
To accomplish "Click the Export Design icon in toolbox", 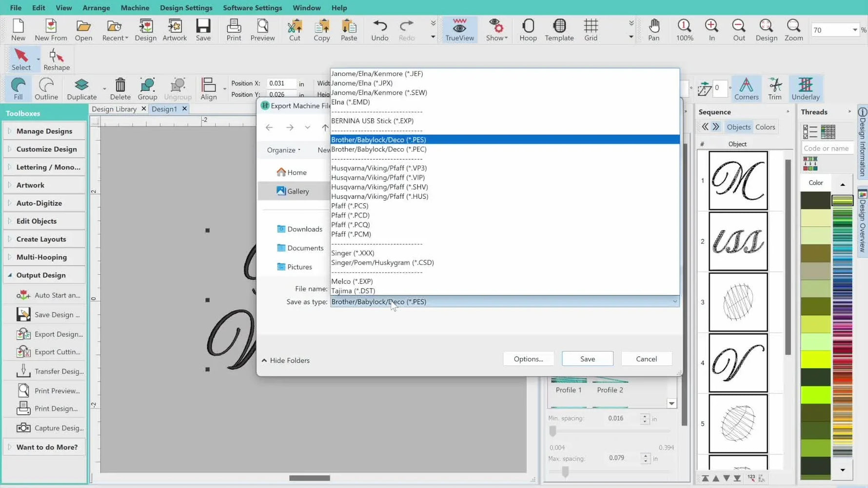I will point(23,334).
